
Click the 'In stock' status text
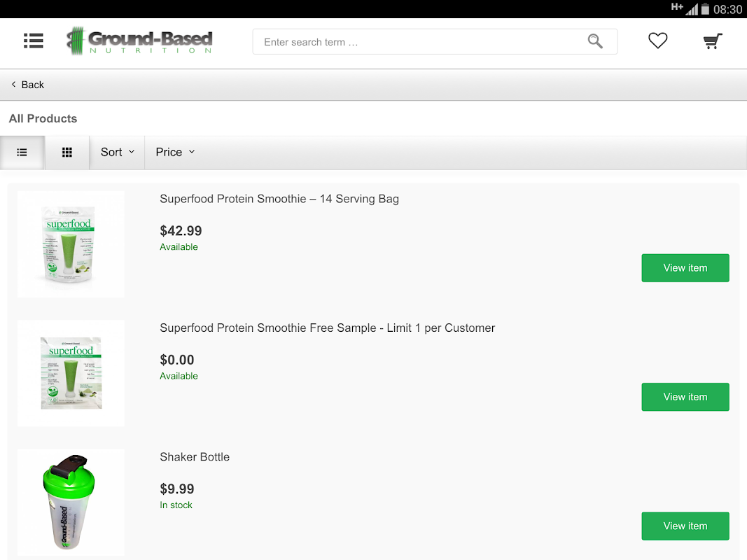click(x=176, y=505)
